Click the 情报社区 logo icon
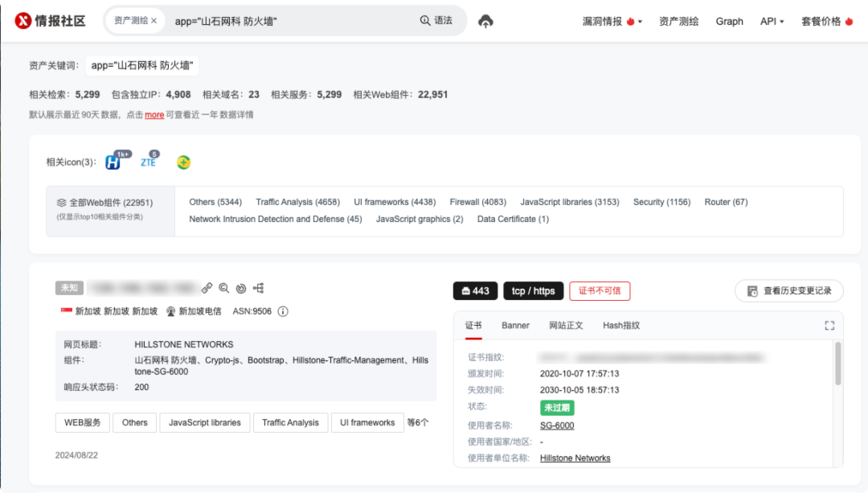 [23, 21]
